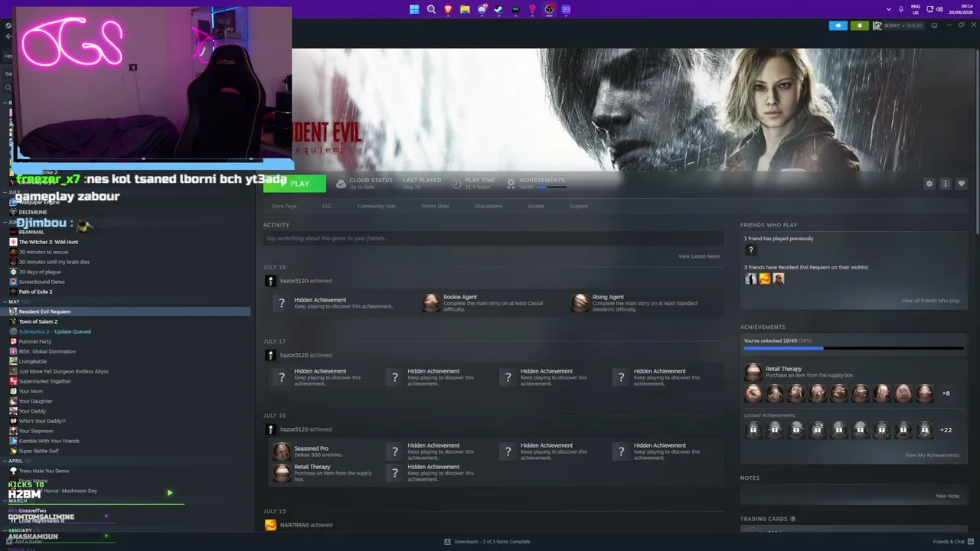Click the unknown friend avatar who played previously

[751, 250]
